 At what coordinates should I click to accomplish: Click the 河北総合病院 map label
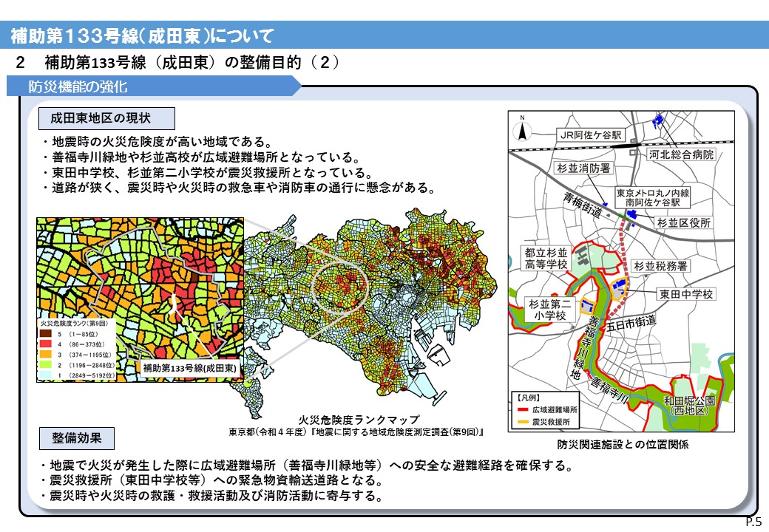(x=682, y=155)
